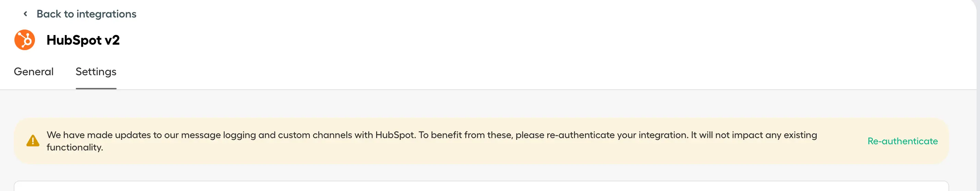Image resolution: width=980 pixels, height=191 pixels.
Task: Click the underline beneath the Settings tab
Action: point(96,88)
